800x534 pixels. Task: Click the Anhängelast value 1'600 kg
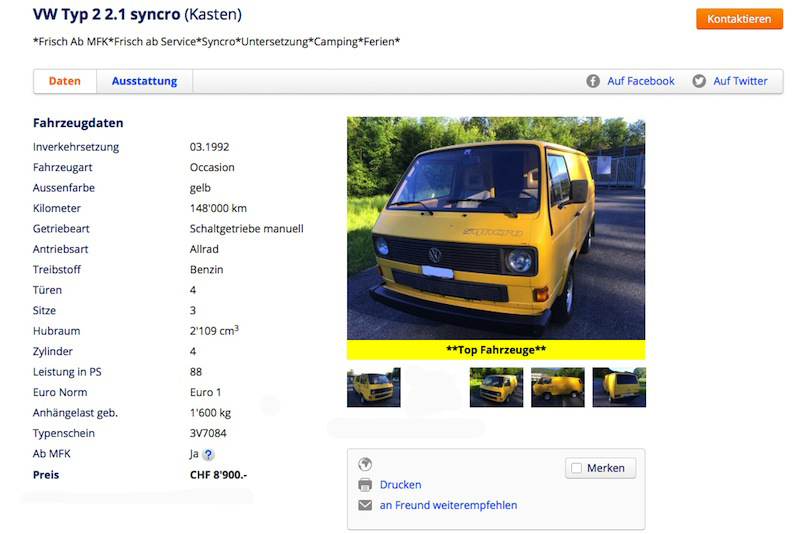210,413
